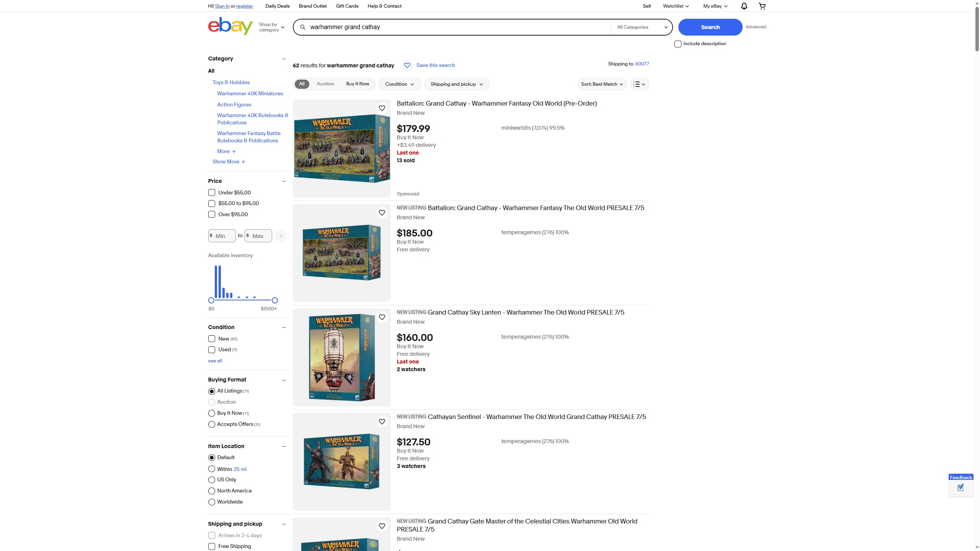Image resolution: width=980 pixels, height=551 pixels.
Task: Enable the Include description checkbox
Action: [x=678, y=44]
